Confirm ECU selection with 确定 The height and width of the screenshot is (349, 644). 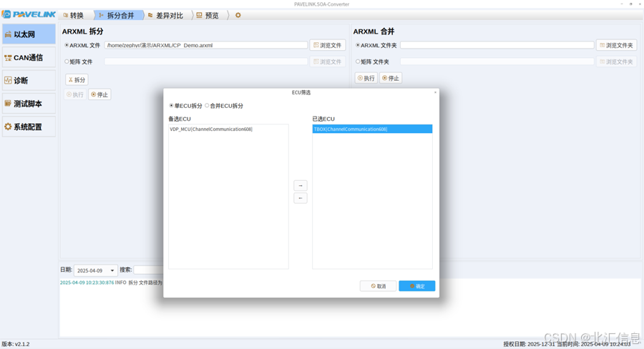coord(417,286)
